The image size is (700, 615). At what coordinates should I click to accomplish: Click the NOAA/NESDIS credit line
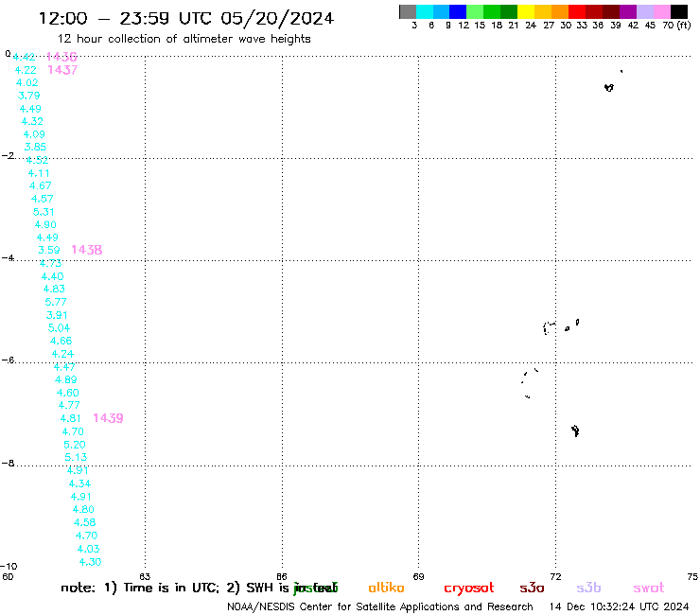point(380,607)
